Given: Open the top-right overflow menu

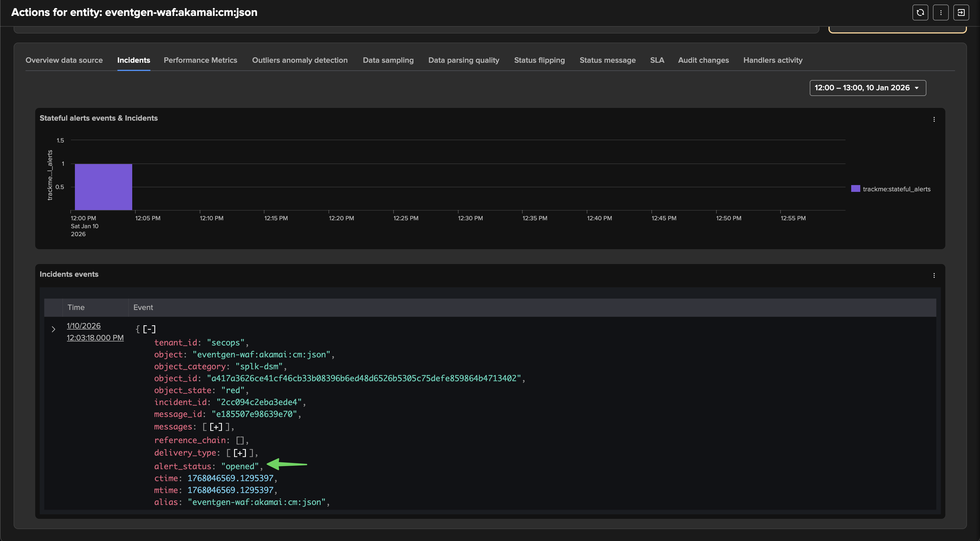Looking at the screenshot, I should 941,12.
